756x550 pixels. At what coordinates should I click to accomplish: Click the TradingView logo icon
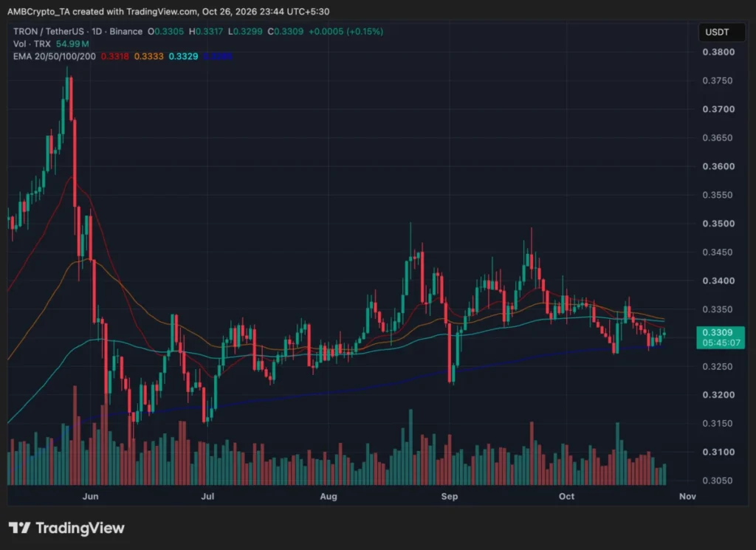(x=19, y=529)
